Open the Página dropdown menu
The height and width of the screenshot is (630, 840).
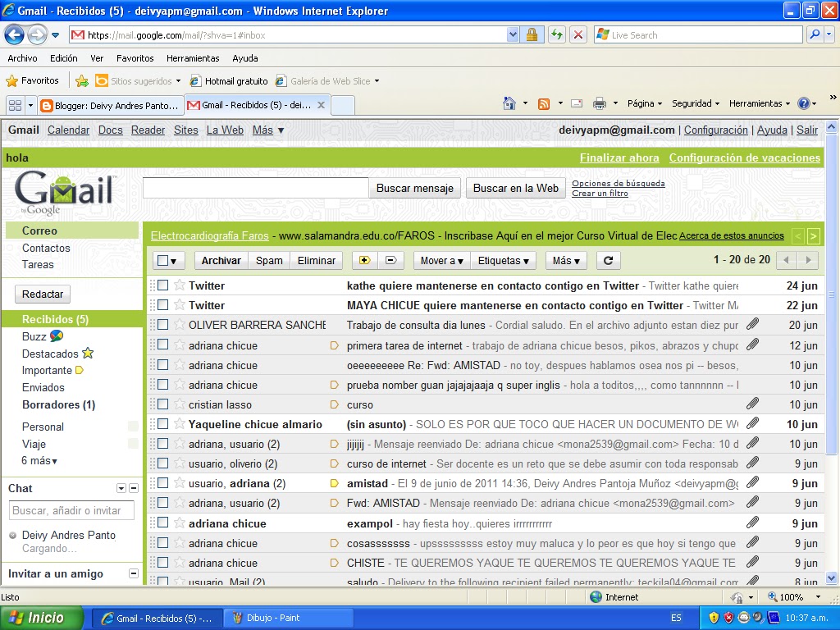[x=645, y=103]
